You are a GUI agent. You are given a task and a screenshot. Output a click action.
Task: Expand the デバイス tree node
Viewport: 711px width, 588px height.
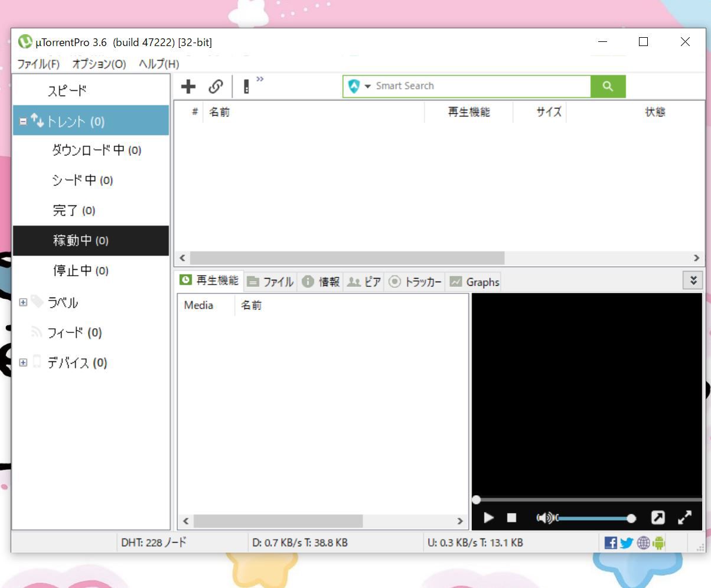(x=23, y=362)
